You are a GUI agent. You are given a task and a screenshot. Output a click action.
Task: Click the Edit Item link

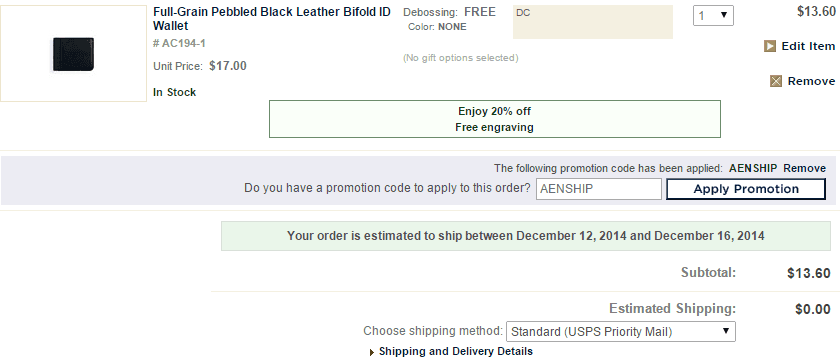808,46
